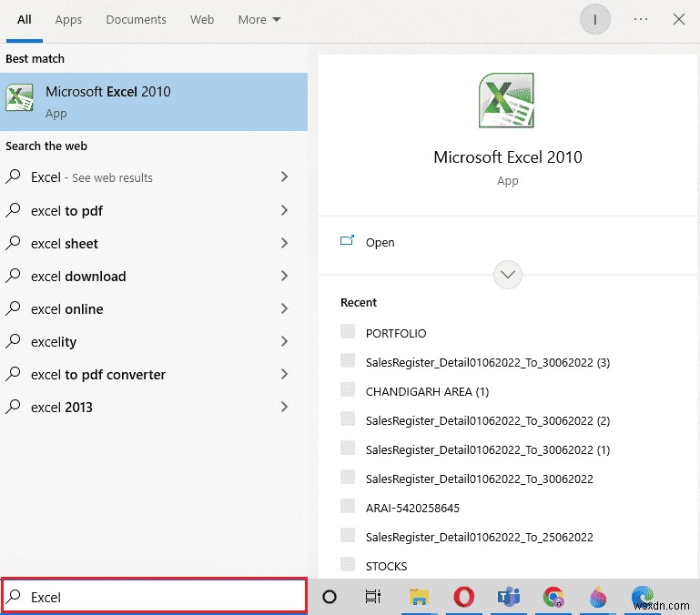The height and width of the screenshot is (615, 700).
Task: Launch Google Chrome from the taskbar
Action: pyautogui.click(x=553, y=597)
